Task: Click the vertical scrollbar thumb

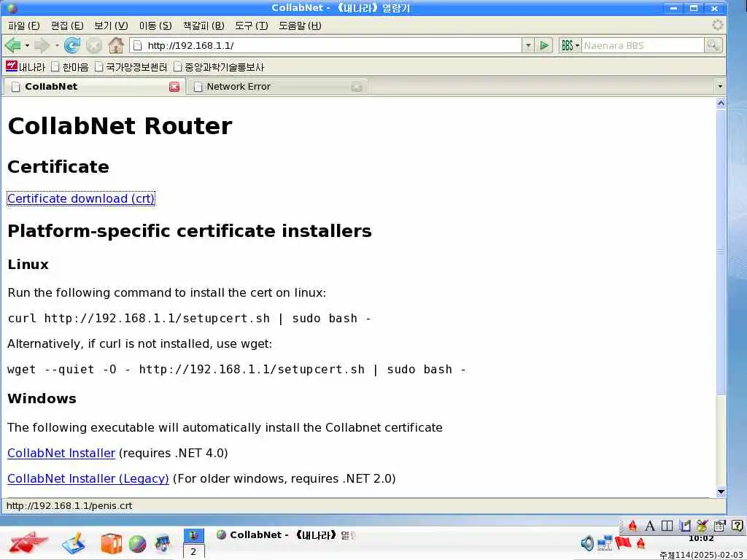Action: click(721, 252)
